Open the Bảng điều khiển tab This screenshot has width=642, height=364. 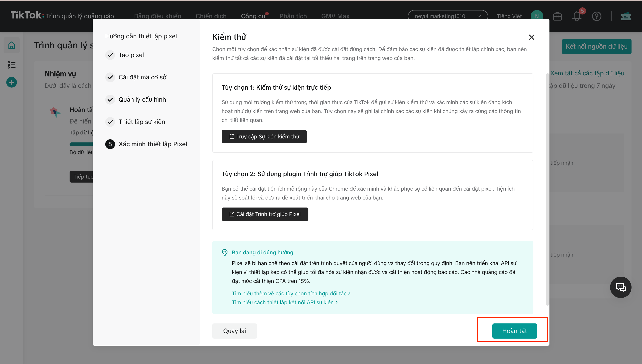(158, 16)
